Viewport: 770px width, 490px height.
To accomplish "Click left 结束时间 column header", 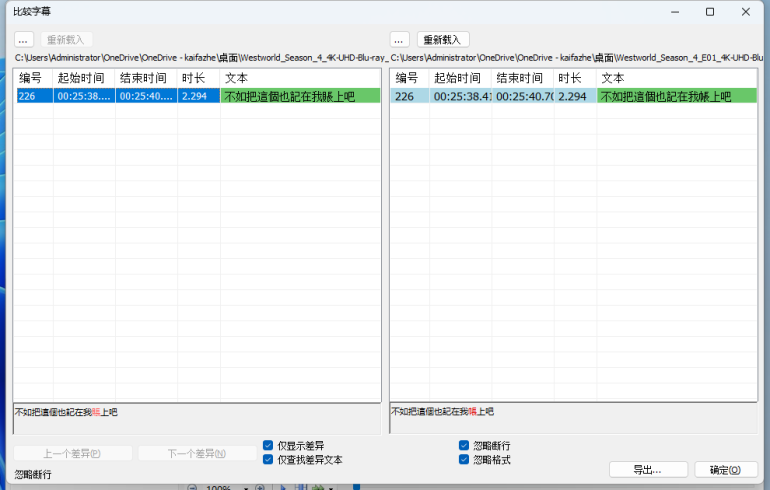I will [x=146, y=78].
